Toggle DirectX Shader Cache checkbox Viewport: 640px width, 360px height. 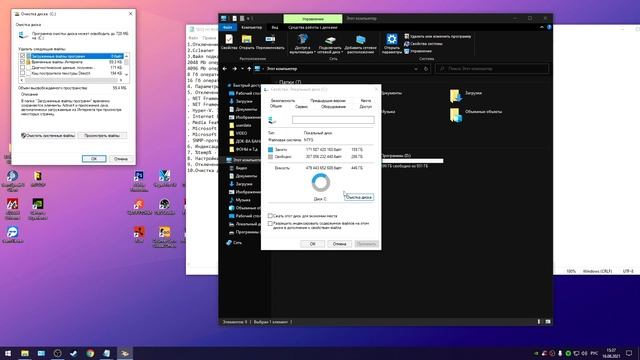tap(22, 73)
